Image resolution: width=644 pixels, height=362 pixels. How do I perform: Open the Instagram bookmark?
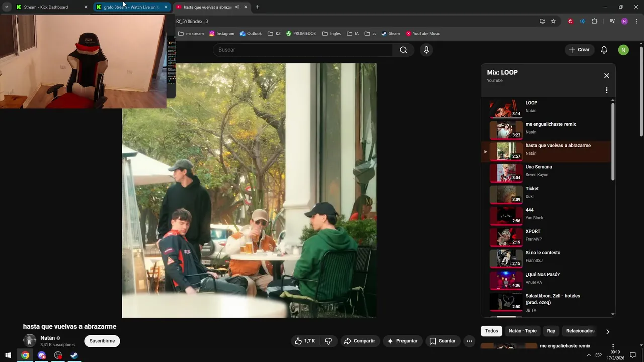[222, 34]
